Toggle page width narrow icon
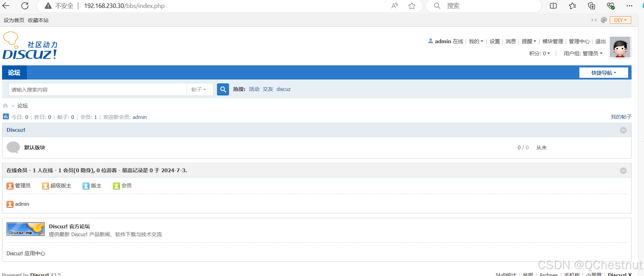Screen dimensions: 644x276 pos(594,20)
